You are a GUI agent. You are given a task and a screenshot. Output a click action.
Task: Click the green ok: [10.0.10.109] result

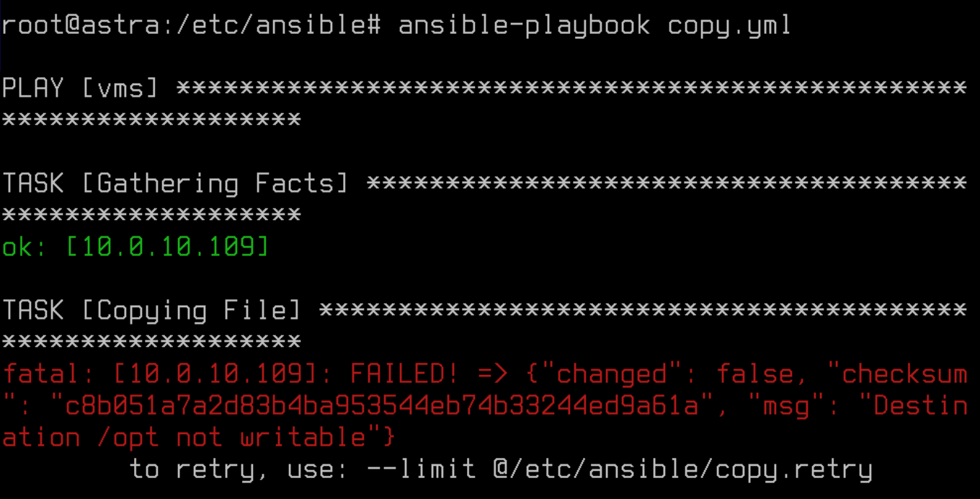pos(136,247)
